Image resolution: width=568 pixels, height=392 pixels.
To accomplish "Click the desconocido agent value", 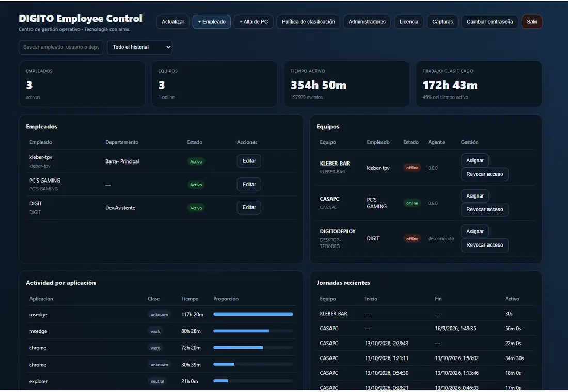I will (x=441, y=239).
